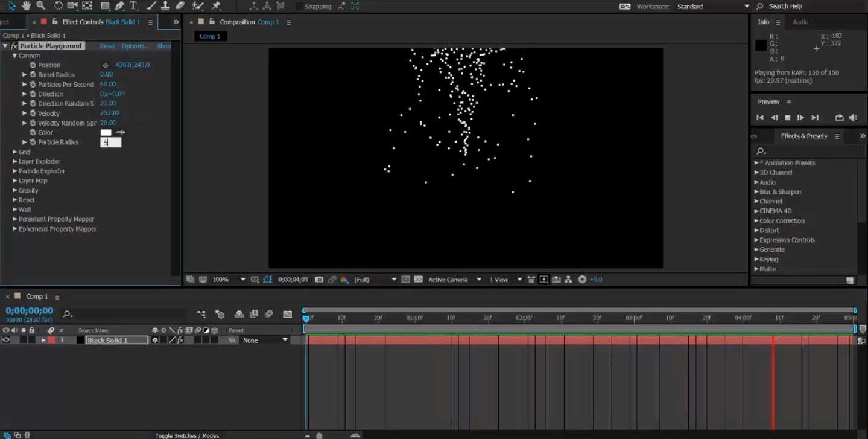Select the Eraser tool
The width and height of the screenshot is (868, 439).
(x=179, y=5)
